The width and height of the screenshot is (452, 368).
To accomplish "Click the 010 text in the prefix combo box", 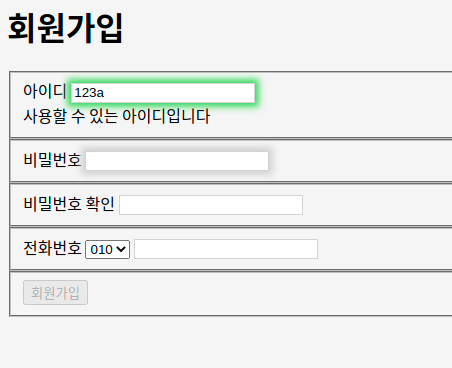I will coord(101,250).
